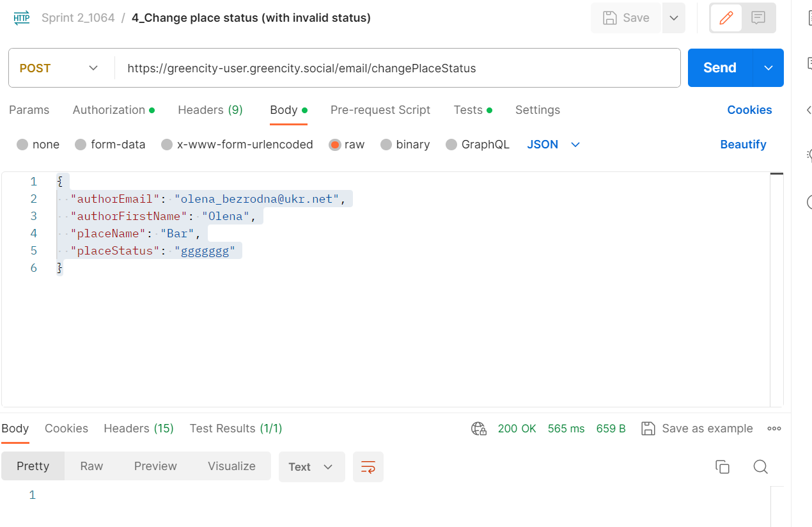
Task: Select the raw radio button
Action: pyautogui.click(x=334, y=145)
